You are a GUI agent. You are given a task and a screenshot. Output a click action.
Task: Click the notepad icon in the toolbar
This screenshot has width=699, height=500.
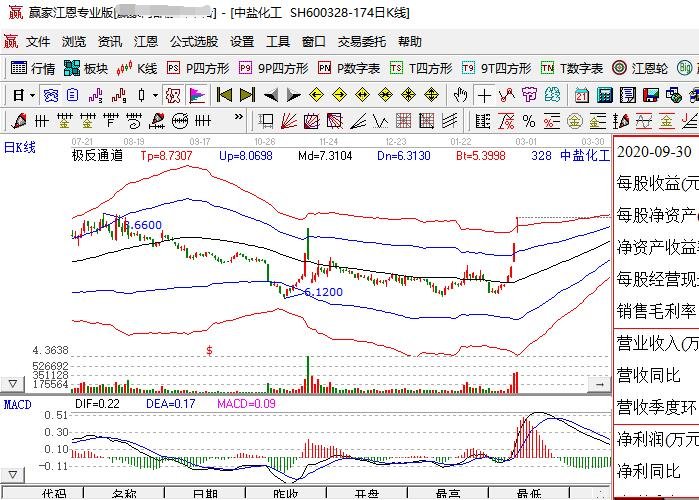tap(628, 95)
